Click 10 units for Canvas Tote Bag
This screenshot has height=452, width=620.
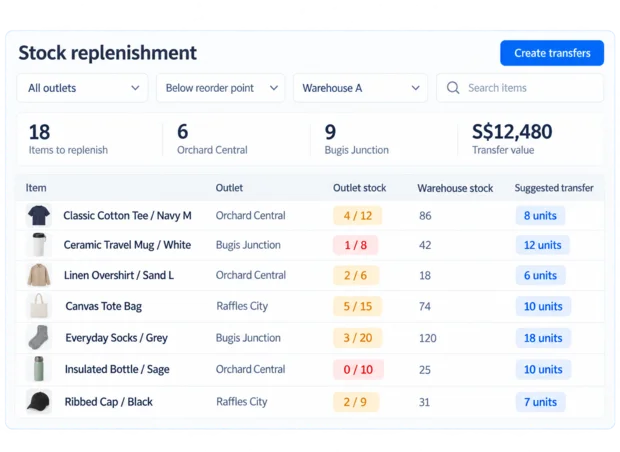click(x=543, y=306)
